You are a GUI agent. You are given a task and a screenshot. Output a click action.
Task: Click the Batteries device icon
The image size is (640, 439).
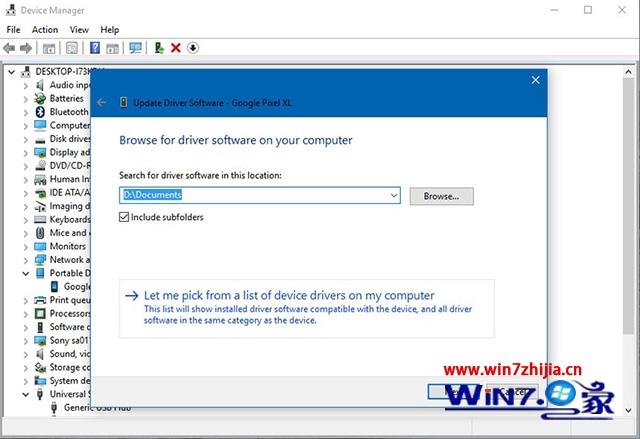click(40, 98)
